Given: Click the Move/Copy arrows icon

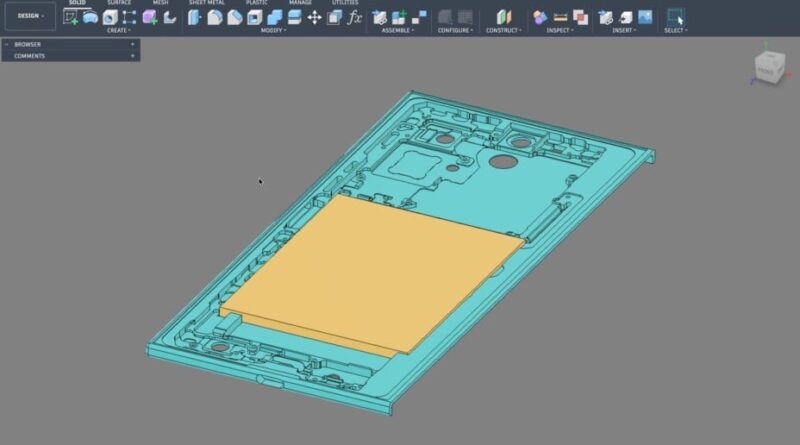Looking at the screenshot, I should [314, 17].
